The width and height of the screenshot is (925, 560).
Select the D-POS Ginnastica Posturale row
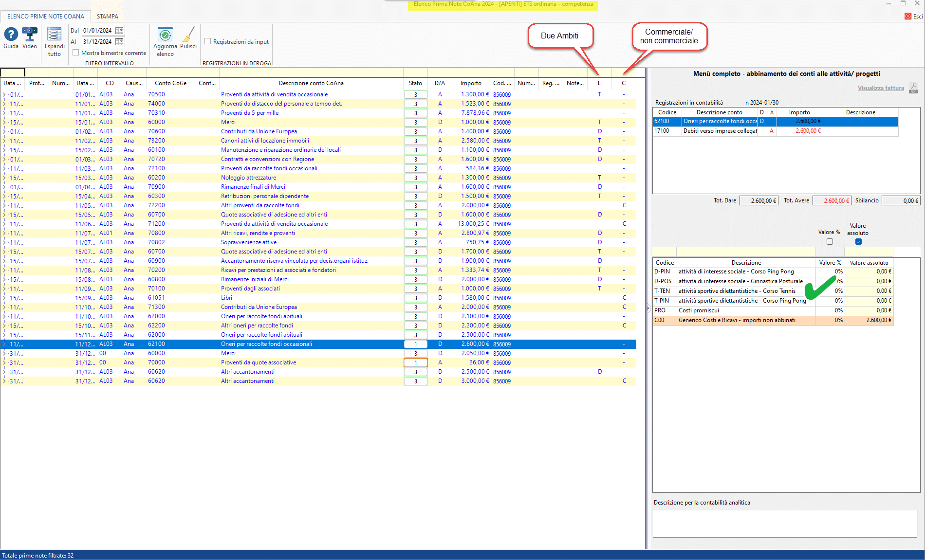773,281
